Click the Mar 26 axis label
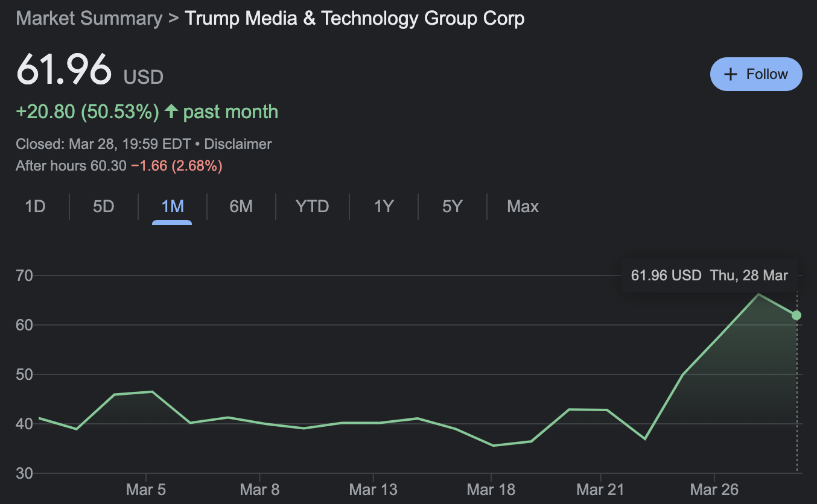The image size is (817, 504). click(x=714, y=489)
